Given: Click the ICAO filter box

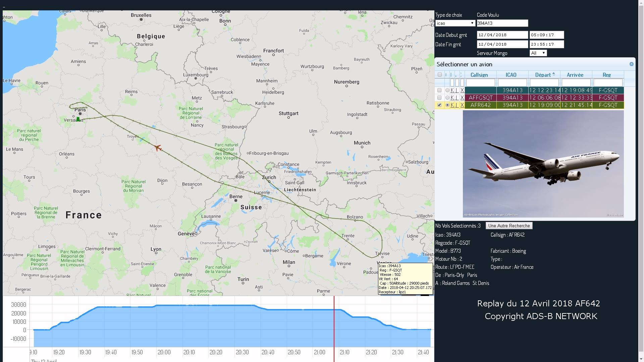Looking at the screenshot, I should (x=512, y=82).
